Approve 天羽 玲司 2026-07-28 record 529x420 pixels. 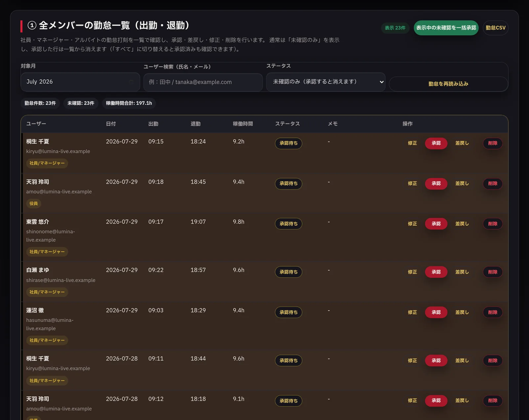click(436, 401)
